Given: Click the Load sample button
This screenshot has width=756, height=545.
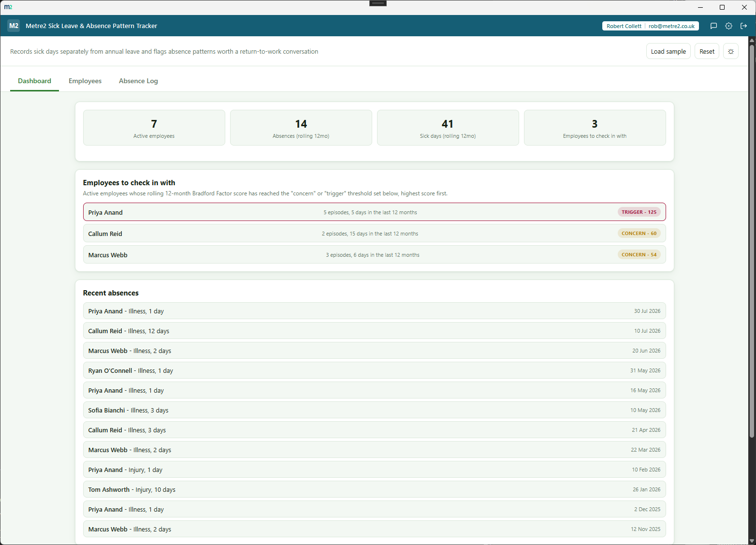Looking at the screenshot, I should click(x=668, y=51).
